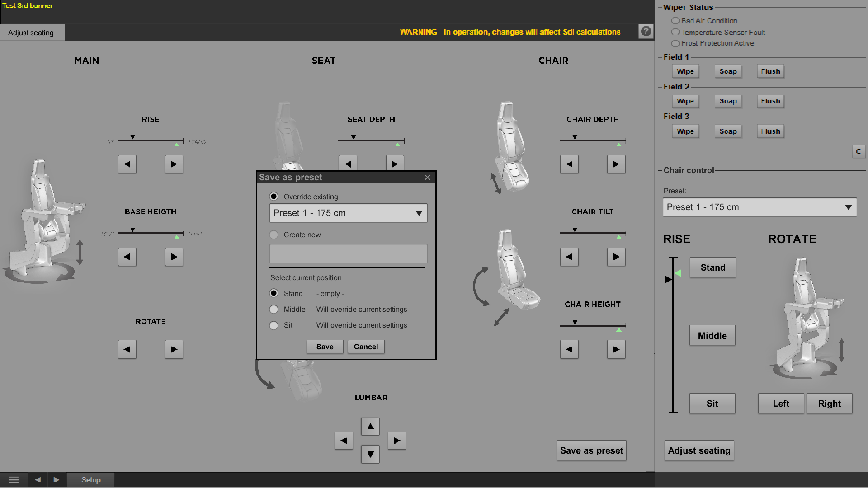The image size is (868, 488).
Task: Close the Save as preset dialog
Action: (427, 178)
